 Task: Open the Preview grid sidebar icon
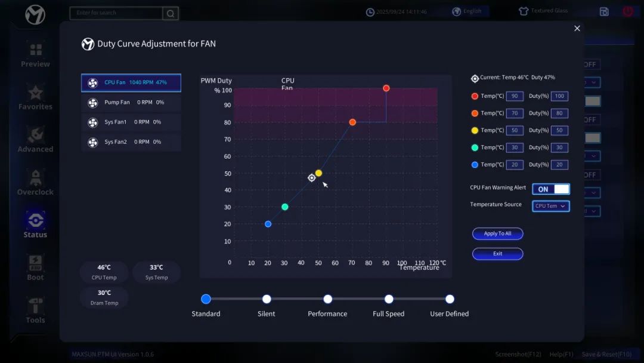click(x=35, y=50)
